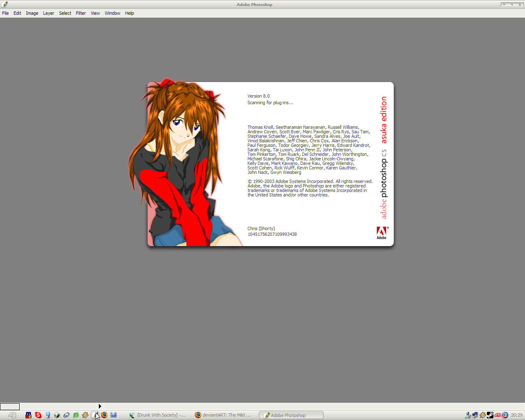The image size is (525, 420).
Task: Open the Help menu
Action: coord(130,13)
